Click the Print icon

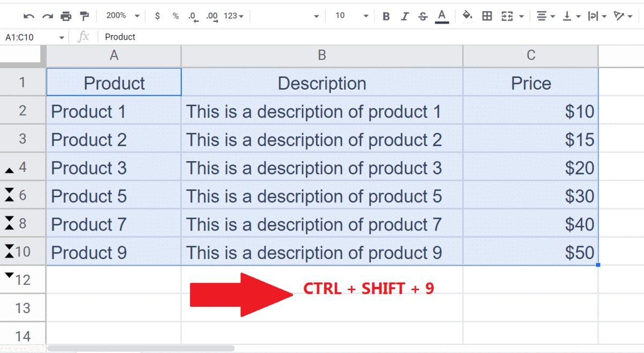click(x=65, y=16)
